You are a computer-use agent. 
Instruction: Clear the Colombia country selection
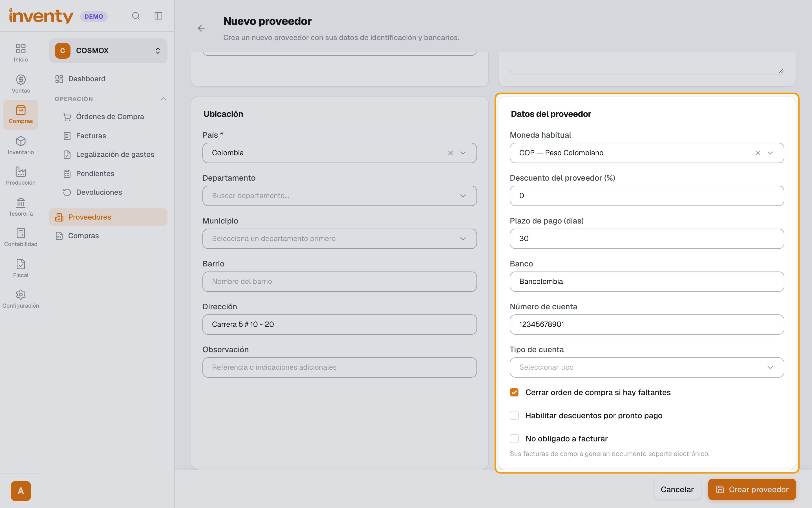[450, 153]
